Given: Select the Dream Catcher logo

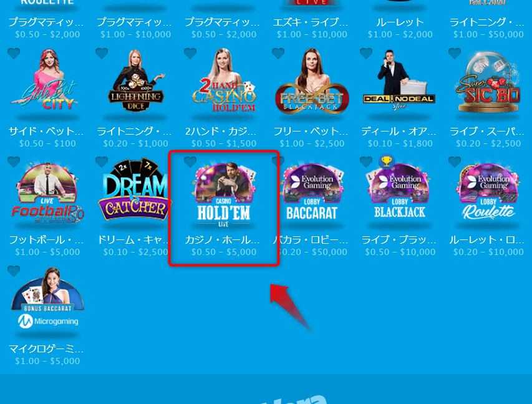Looking at the screenshot, I should tap(135, 190).
